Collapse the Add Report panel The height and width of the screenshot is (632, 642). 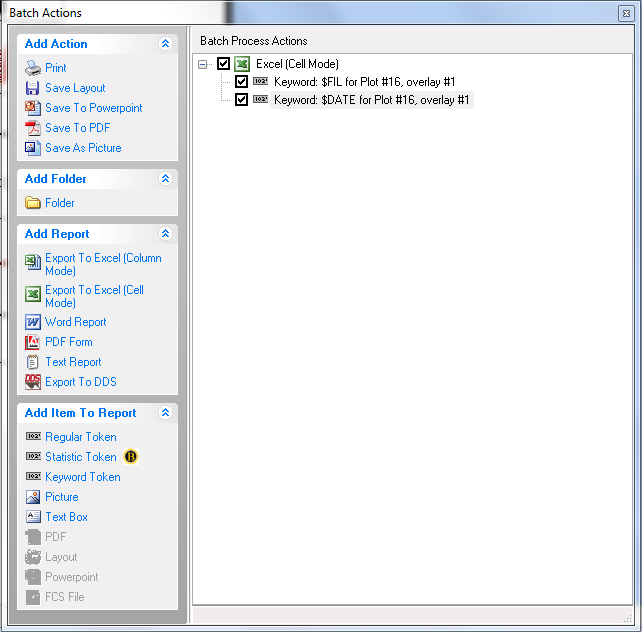165,233
